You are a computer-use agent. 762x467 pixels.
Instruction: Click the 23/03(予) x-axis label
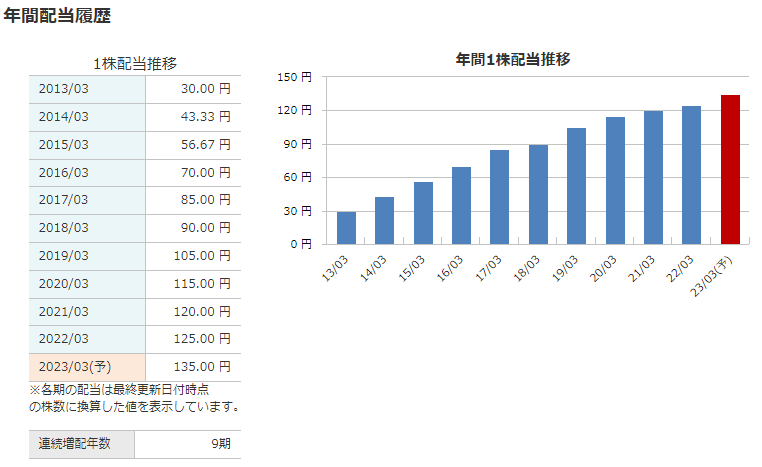pyautogui.click(x=710, y=276)
